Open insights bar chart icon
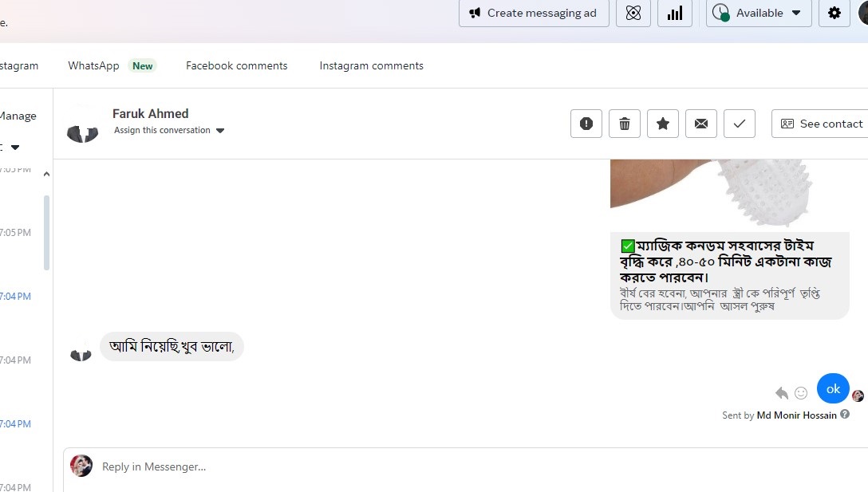Viewport: 868px width, 492px height. click(x=675, y=13)
